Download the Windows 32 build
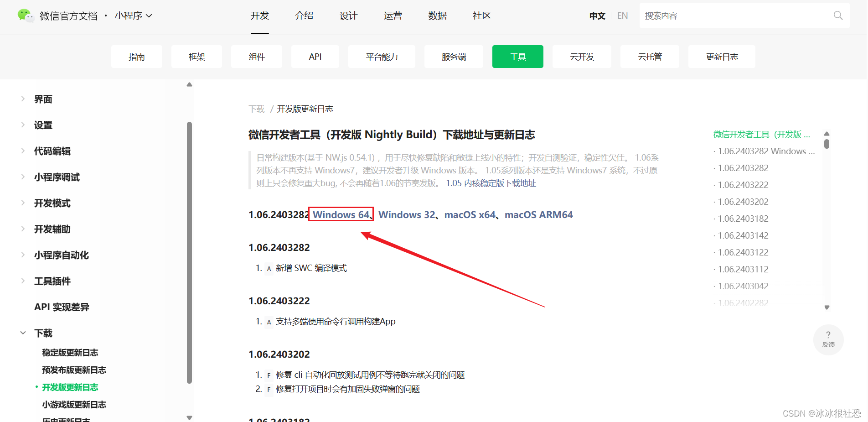Screen dimensions: 868x422 [x=407, y=214]
